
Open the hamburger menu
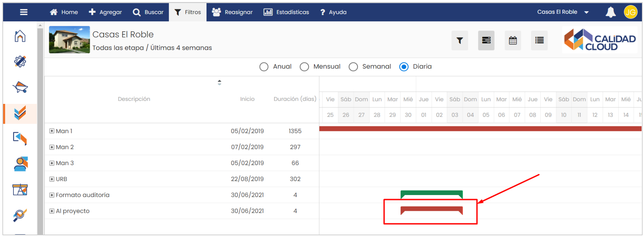(x=24, y=12)
